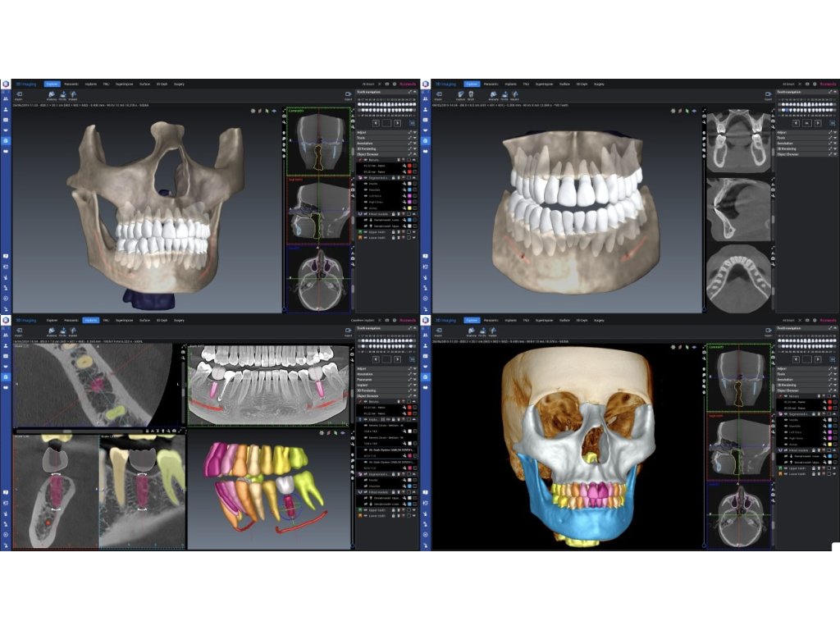Click the teeth chart in top-left Tooth navigation

click(387, 107)
